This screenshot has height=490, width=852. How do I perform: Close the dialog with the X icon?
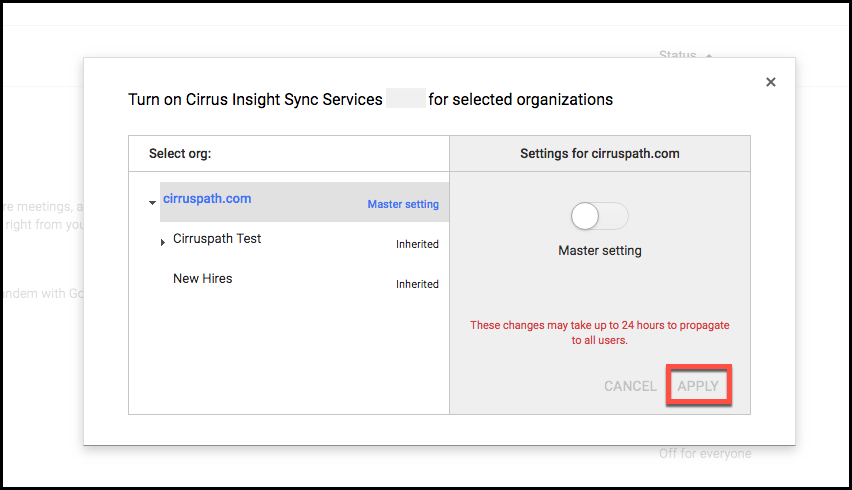[770, 82]
